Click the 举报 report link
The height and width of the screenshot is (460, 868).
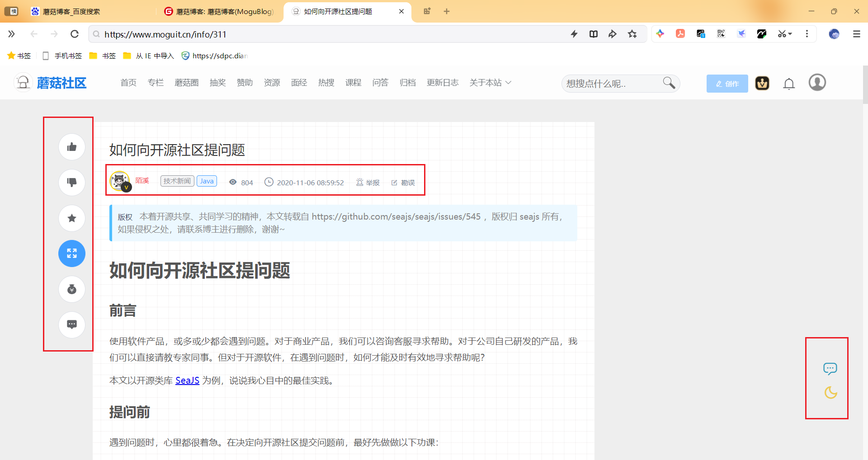pos(368,183)
